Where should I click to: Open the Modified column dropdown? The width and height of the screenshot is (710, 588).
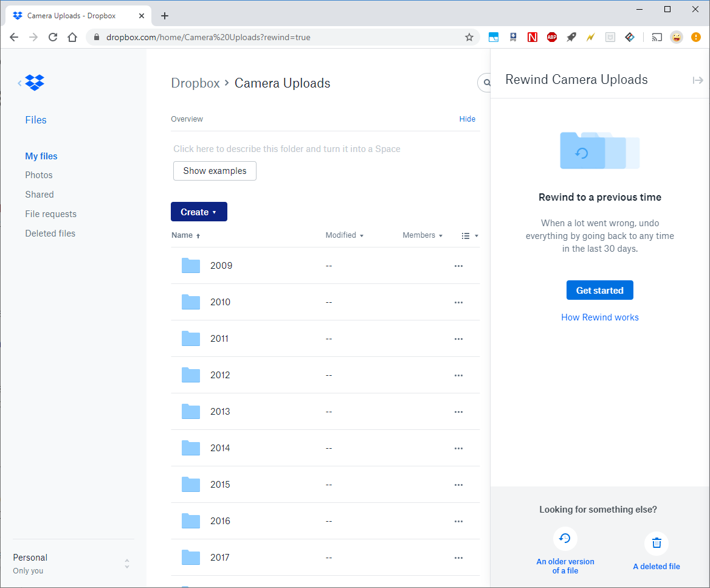[344, 235]
